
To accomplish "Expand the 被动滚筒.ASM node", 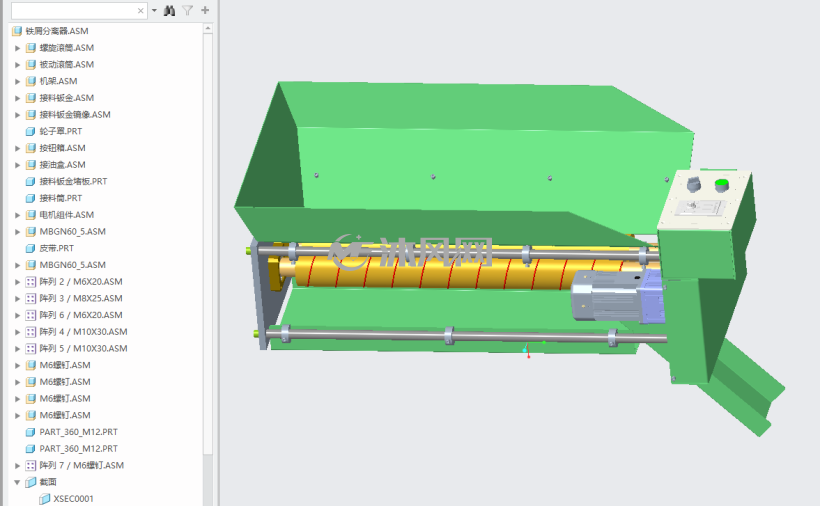I will click(x=17, y=65).
